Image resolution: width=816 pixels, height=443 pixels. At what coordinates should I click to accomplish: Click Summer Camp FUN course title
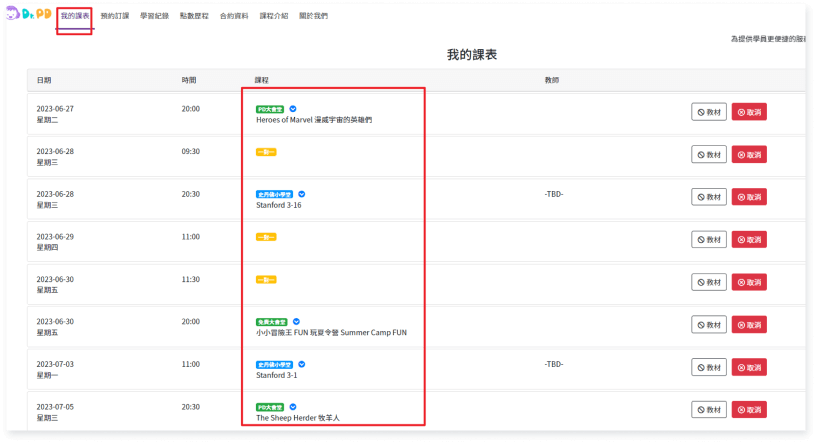331,332
